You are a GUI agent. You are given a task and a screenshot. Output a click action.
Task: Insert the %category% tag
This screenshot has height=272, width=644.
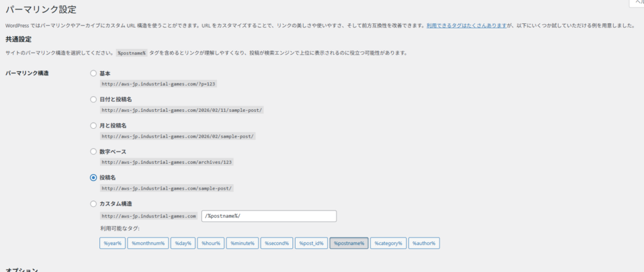pos(389,243)
